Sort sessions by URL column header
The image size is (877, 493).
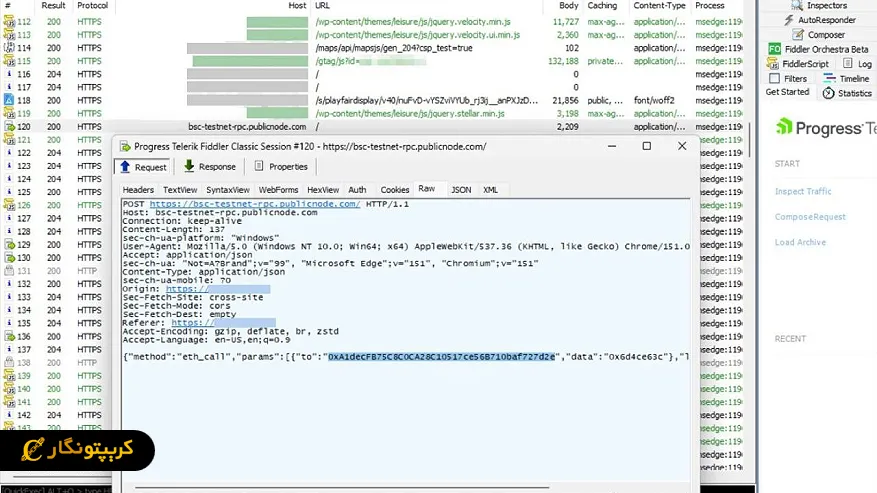(x=322, y=6)
